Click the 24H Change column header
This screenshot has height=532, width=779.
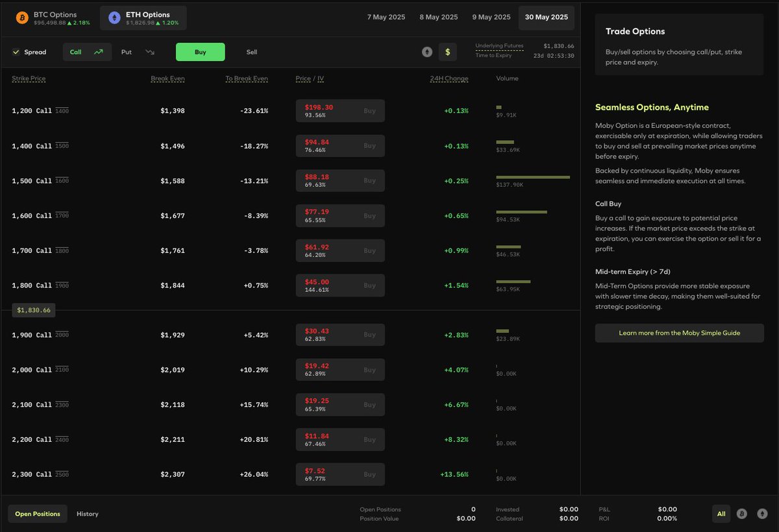tap(449, 79)
